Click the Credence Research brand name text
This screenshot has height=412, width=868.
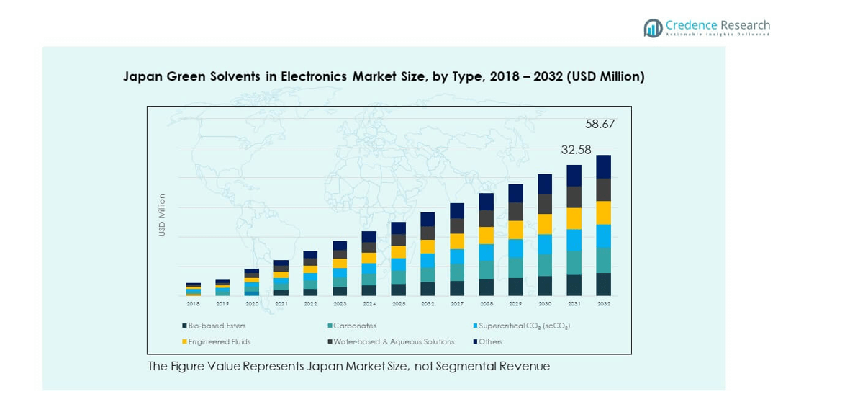point(718,25)
